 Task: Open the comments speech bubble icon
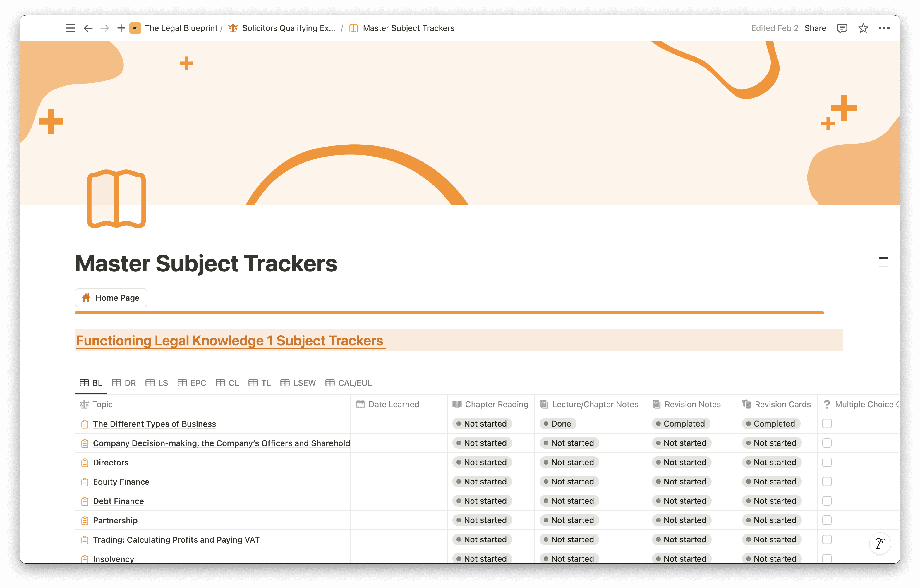coord(842,28)
